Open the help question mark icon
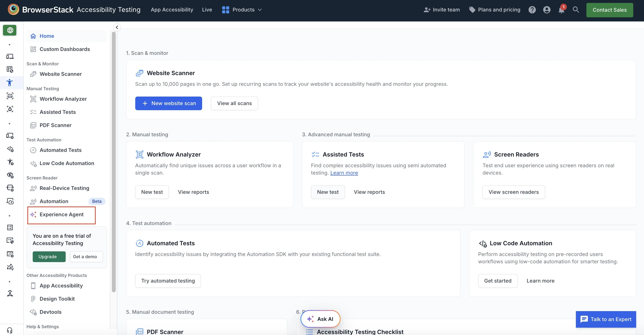 [x=532, y=10]
